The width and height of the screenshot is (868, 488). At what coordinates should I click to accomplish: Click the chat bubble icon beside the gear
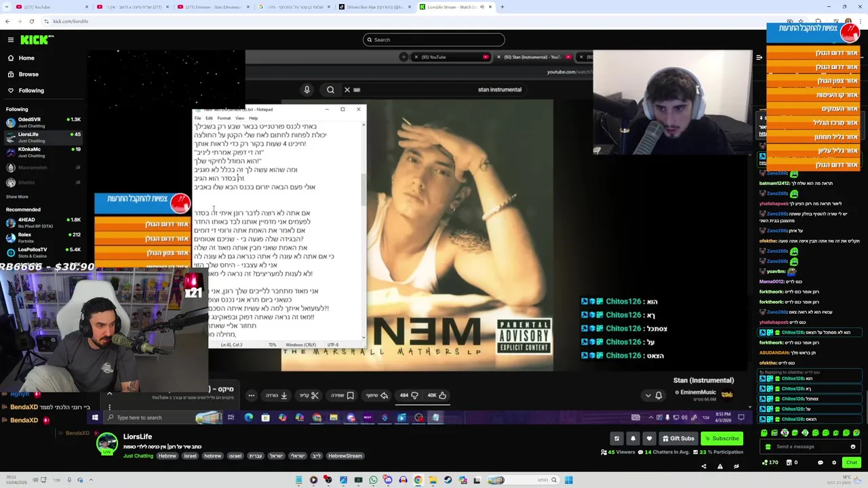tap(820, 462)
